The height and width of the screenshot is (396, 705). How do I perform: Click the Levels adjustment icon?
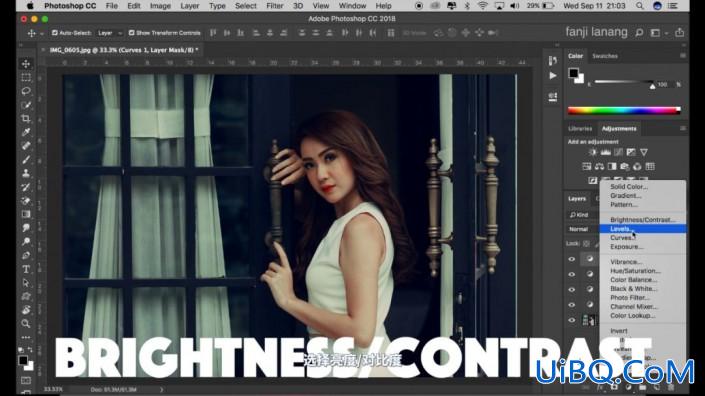[606, 152]
